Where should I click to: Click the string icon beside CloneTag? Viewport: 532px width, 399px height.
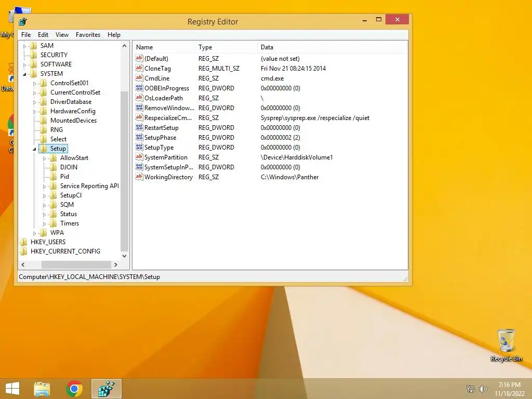pos(139,68)
